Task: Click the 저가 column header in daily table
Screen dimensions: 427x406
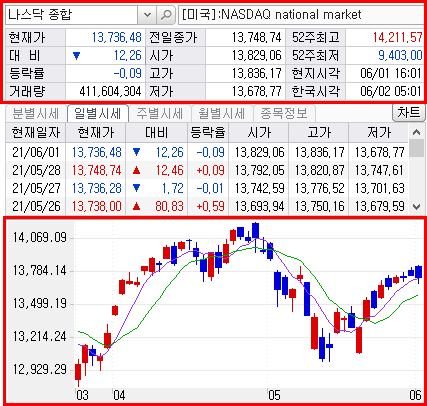Action: coord(379,133)
